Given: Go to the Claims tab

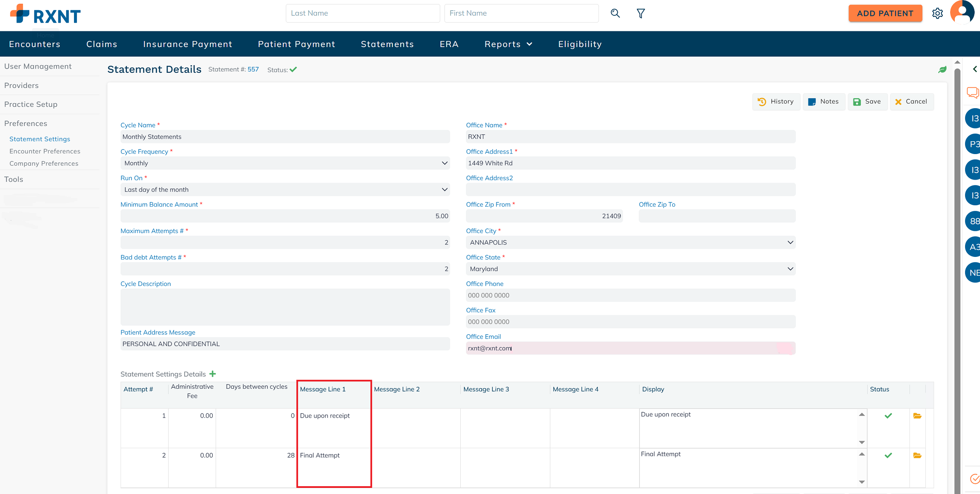Looking at the screenshot, I should (102, 44).
